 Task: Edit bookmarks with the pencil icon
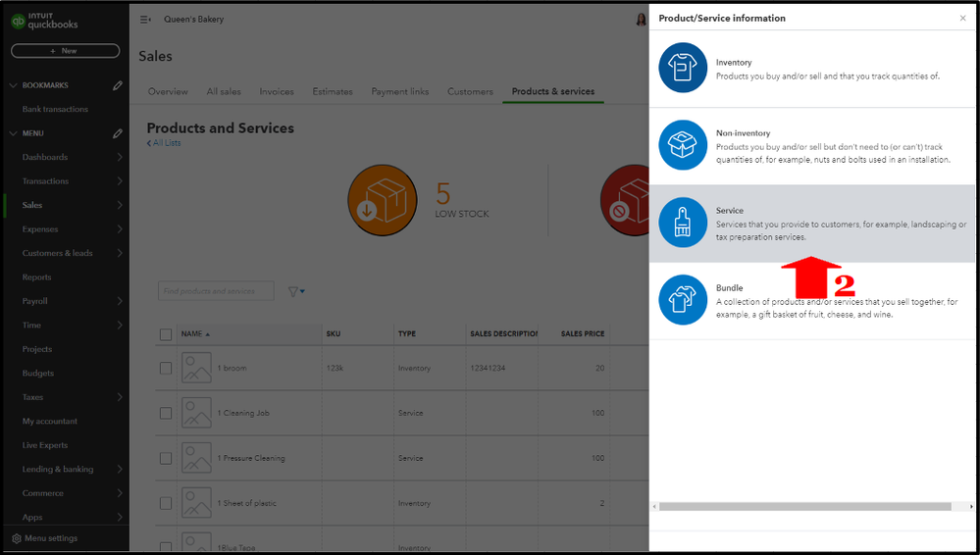tap(118, 85)
